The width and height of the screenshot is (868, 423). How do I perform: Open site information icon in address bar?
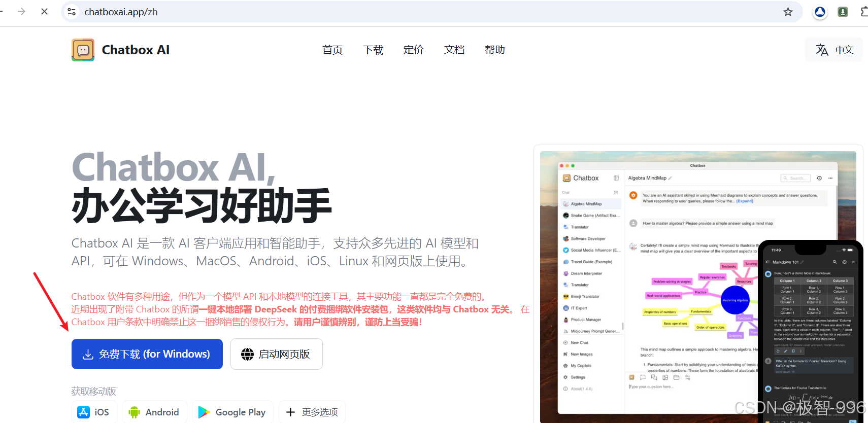coord(72,12)
